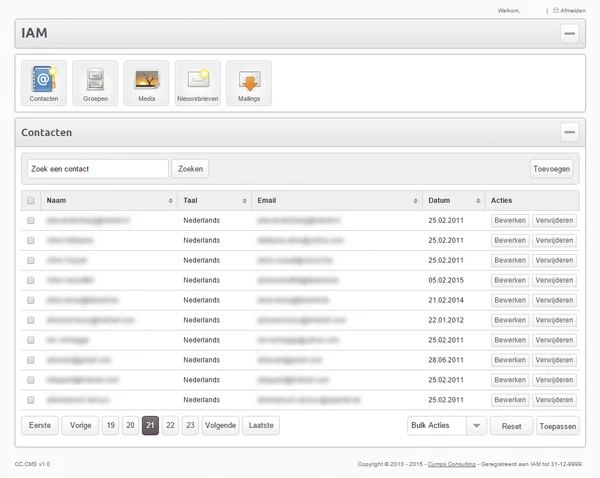600x478 pixels.
Task: Open the Media module icon
Action: point(146,83)
